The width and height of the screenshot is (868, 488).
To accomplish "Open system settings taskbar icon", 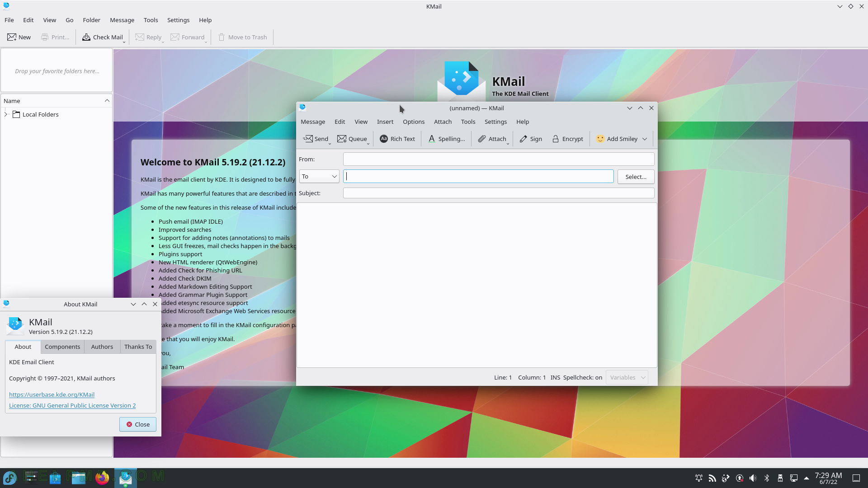I will (x=32, y=478).
